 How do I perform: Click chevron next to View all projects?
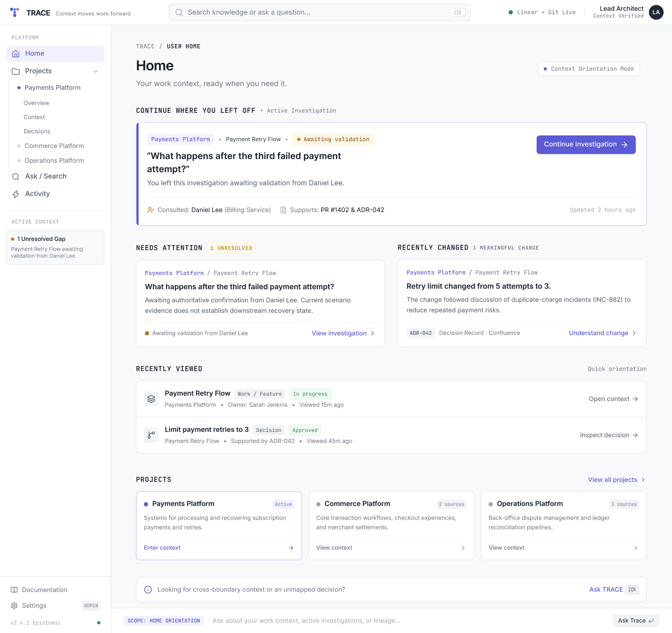pyautogui.click(x=643, y=480)
